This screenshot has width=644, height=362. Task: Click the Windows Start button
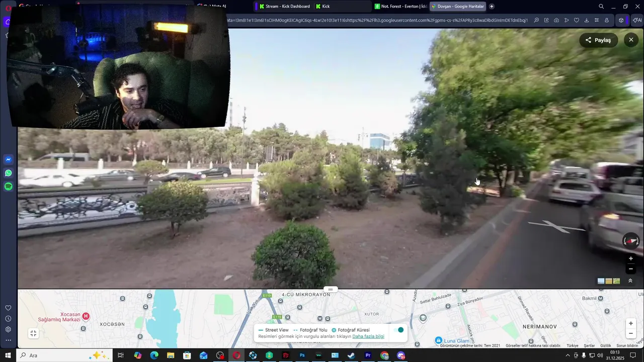[x=8, y=355]
